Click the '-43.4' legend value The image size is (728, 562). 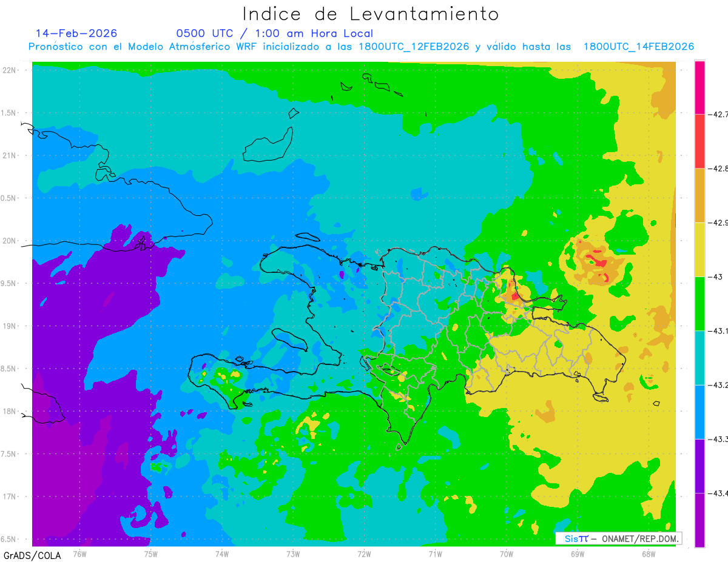pyautogui.click(x=718, y=493)
